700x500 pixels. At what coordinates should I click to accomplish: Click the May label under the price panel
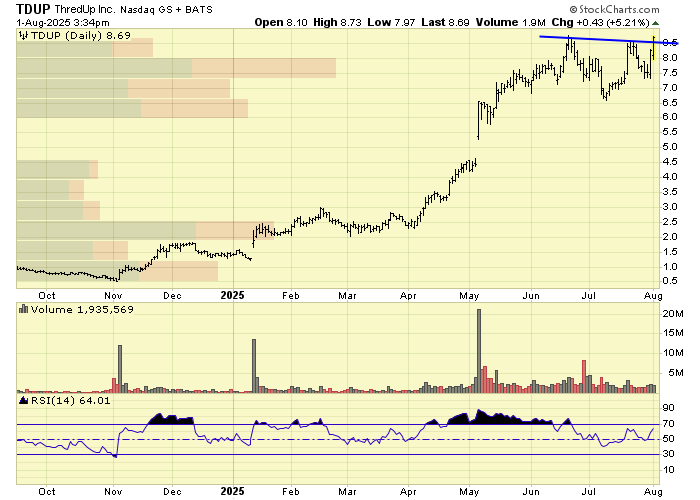coord(469,296)
